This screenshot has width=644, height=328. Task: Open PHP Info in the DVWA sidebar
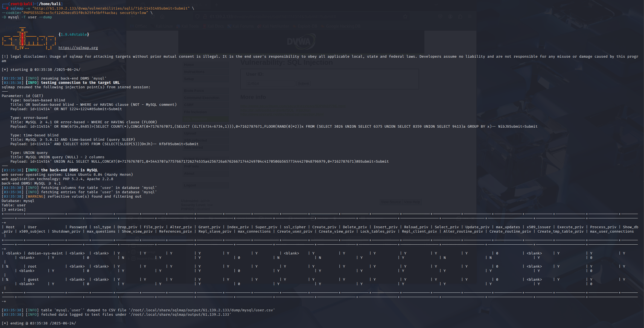[206, 166]
